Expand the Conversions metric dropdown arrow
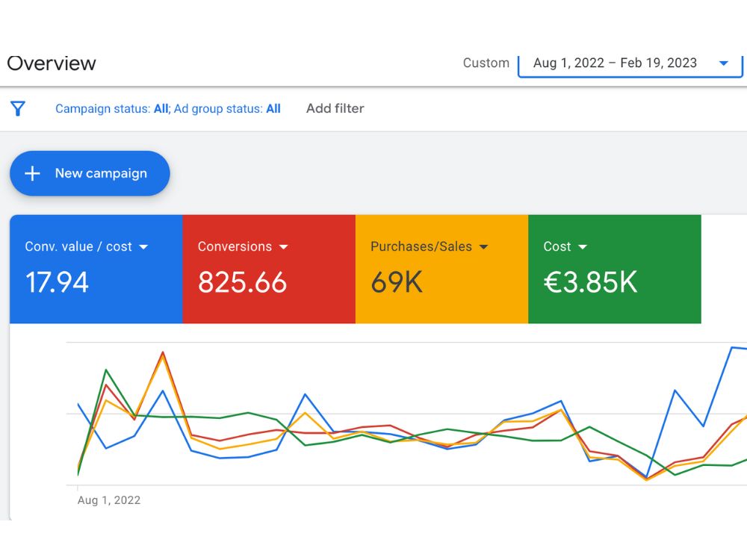The height and width of the screenshot is (560, 747). pyautogui.click(x=283, y=246)
